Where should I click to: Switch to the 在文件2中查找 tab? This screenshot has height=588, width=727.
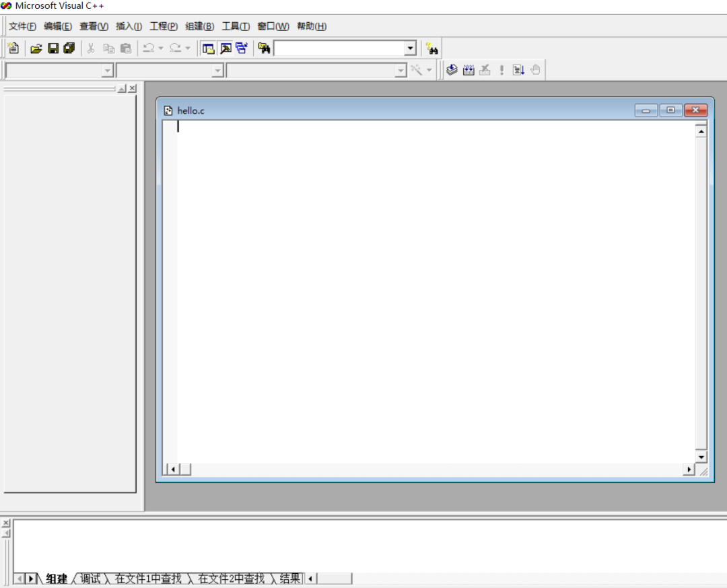231,579
